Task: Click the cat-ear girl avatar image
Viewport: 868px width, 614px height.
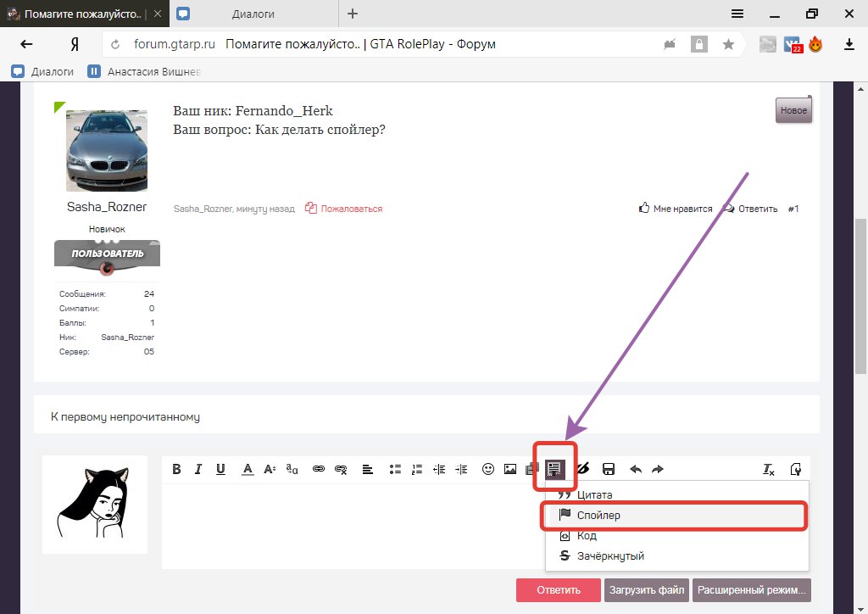Action: pyautogui.click(x=95, y=504)
